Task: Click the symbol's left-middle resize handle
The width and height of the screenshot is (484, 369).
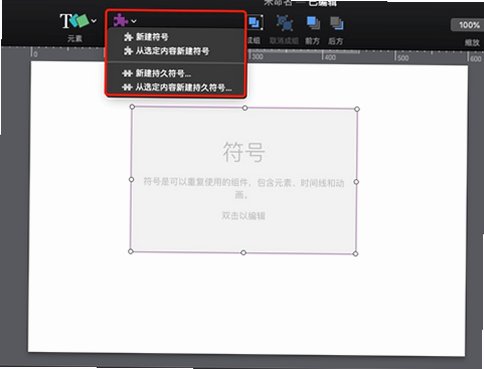Action: coord(131,180)
